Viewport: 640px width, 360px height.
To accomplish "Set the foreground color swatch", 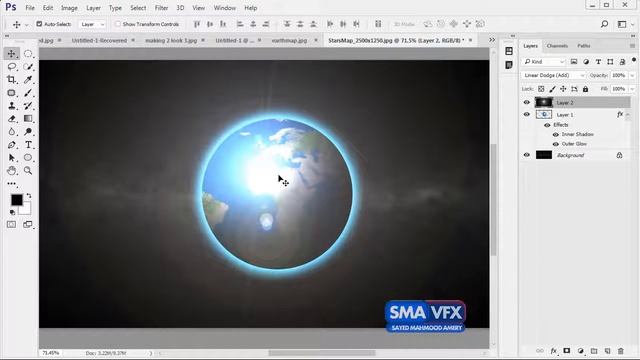I will pos(16,200).
